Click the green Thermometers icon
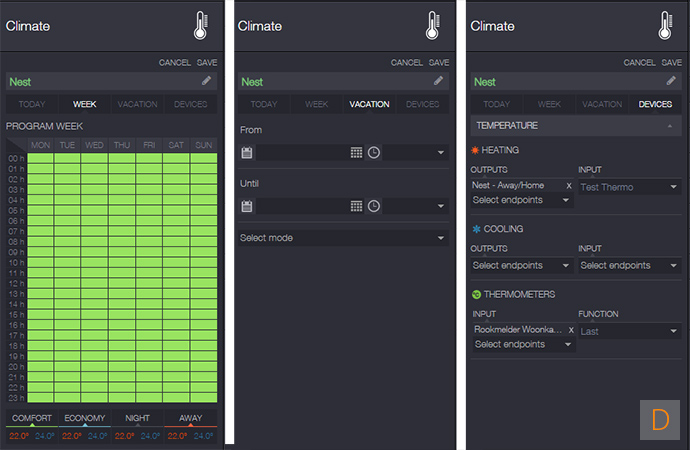The height and width of the screenshot is (450, 690). coord(476,294)
